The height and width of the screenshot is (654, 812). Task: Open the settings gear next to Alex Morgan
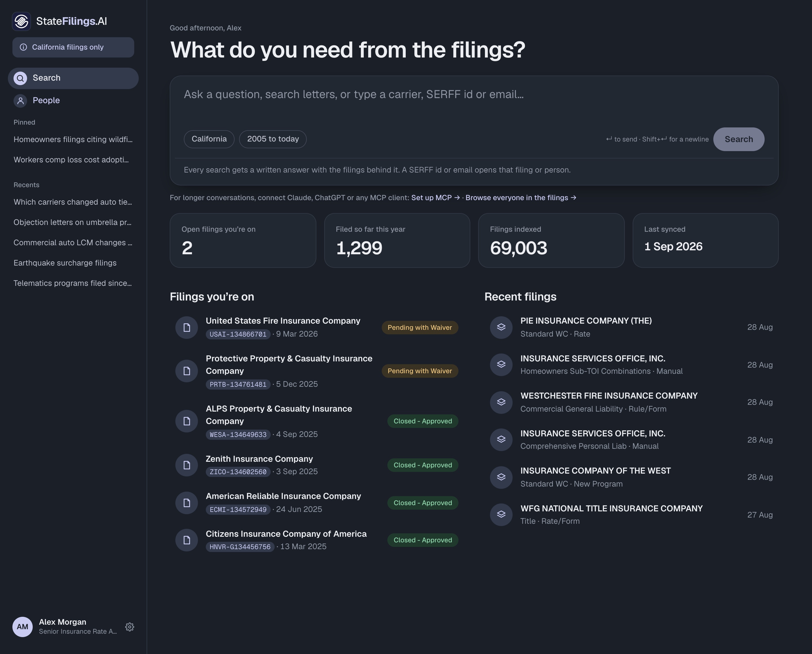[130, 626]
